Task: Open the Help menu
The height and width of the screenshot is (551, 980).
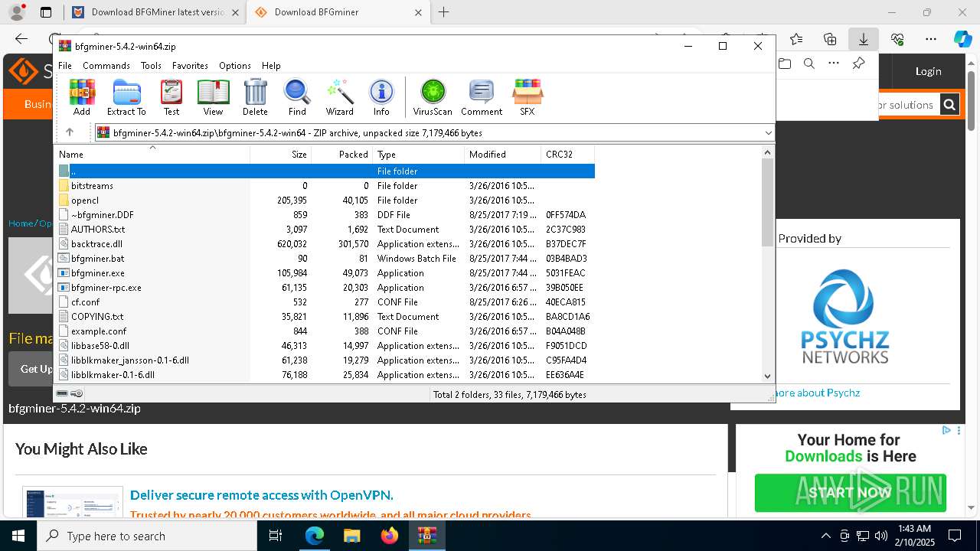Action: 271,66
